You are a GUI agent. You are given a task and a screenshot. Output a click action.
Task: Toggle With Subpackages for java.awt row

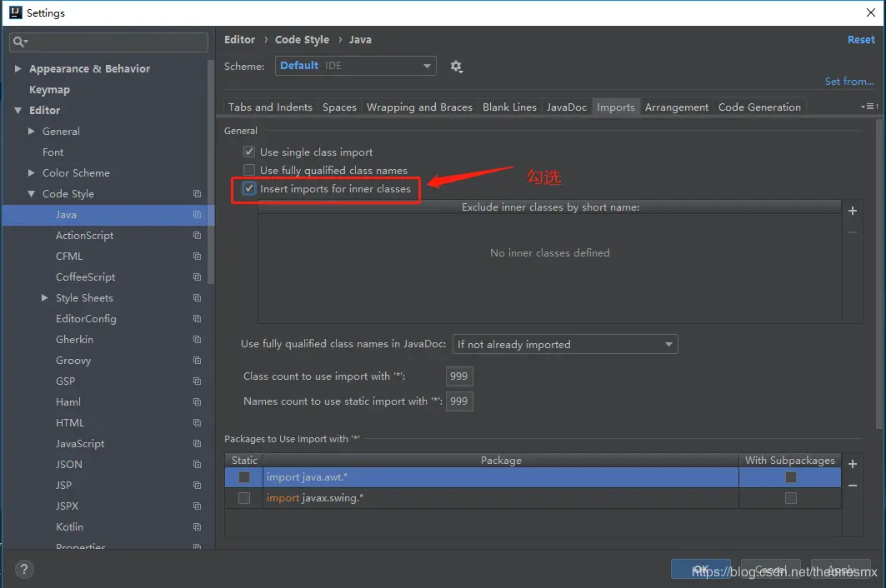[x=790, y=477]
